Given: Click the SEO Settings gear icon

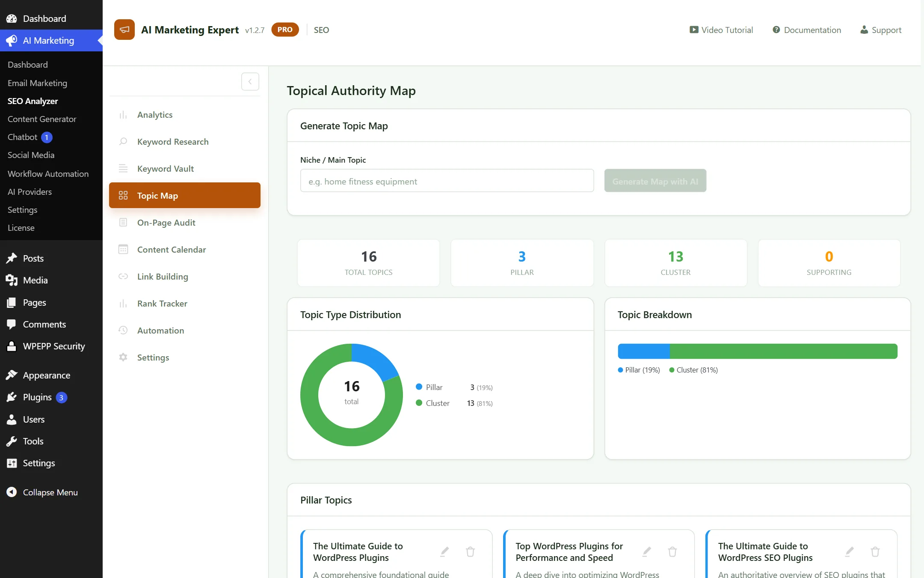Looking at the screenshot, I should pyautogui.click(x=123, y=358).
